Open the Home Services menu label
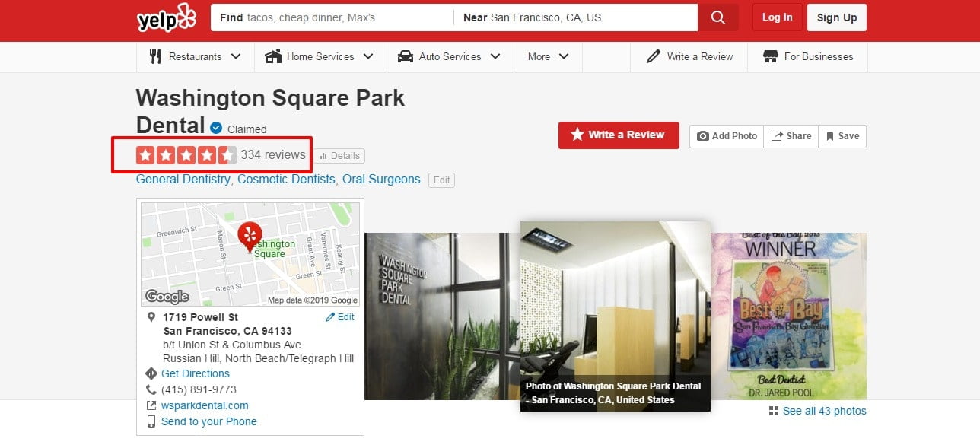Image resolution: width=980 pixels, height=445 pixels. [x=320, y=56]
